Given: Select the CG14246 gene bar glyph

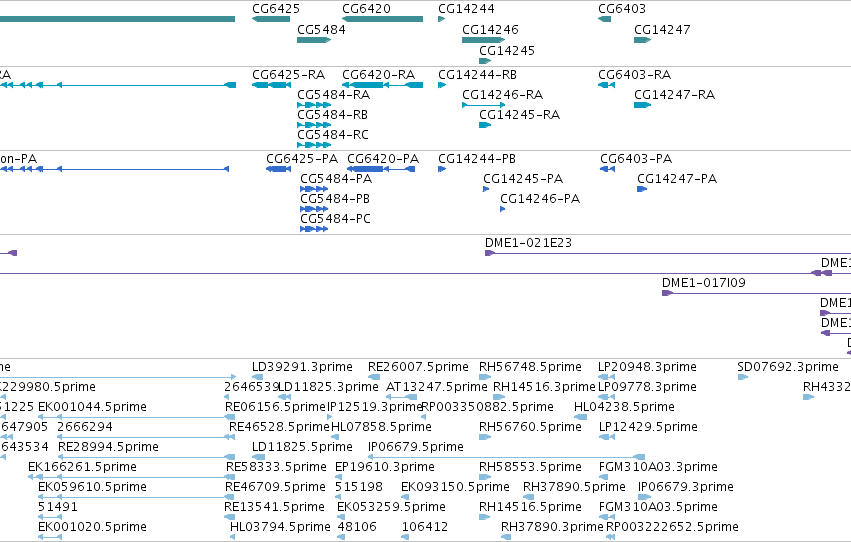Looking at the screenshot, I should click(x=483, y=40).
